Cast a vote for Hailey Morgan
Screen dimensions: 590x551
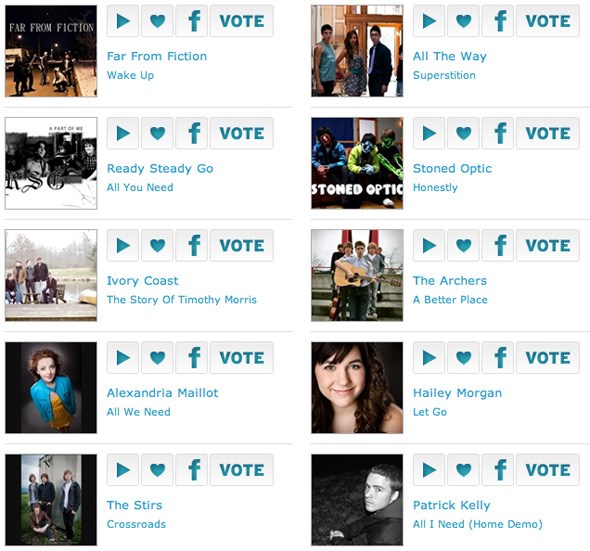[548, 358]
